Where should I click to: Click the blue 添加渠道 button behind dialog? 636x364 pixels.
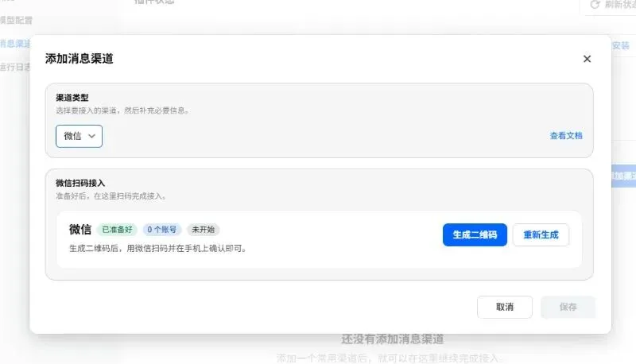[x=623, y=176]
